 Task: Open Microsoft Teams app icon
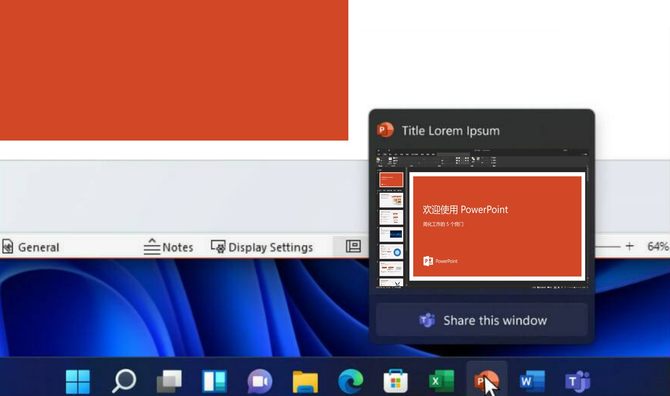click(x=578, y=381)
